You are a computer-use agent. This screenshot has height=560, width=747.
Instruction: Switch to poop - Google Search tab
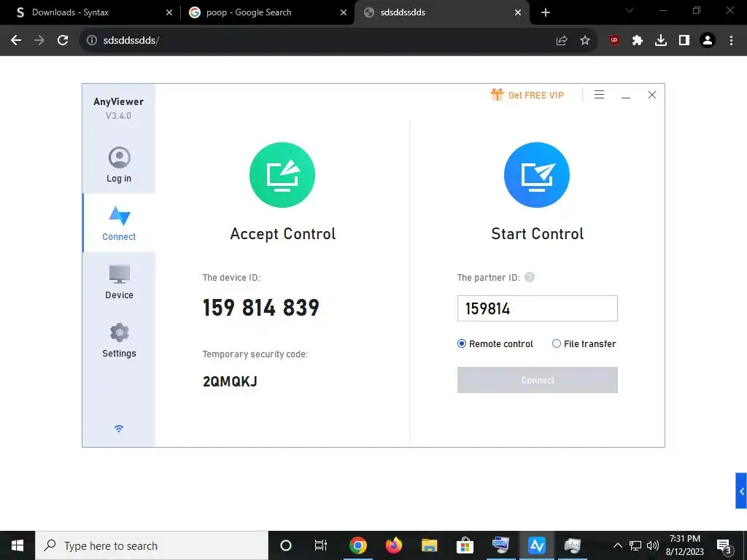click(x=268, y=12)
